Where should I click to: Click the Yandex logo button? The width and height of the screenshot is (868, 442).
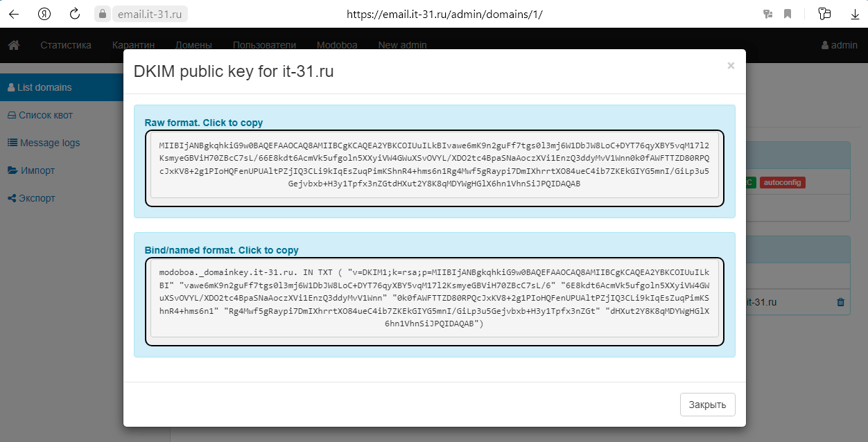(x=44, y=14)
